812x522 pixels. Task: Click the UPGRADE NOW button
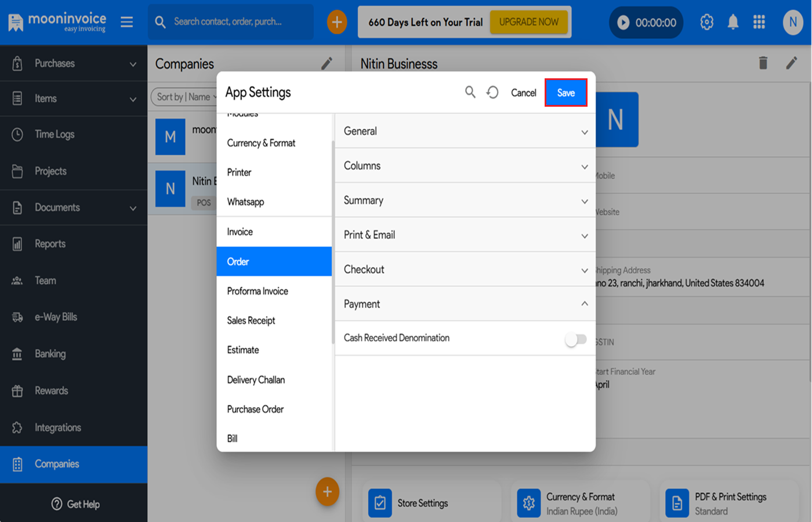coord(529,22)
